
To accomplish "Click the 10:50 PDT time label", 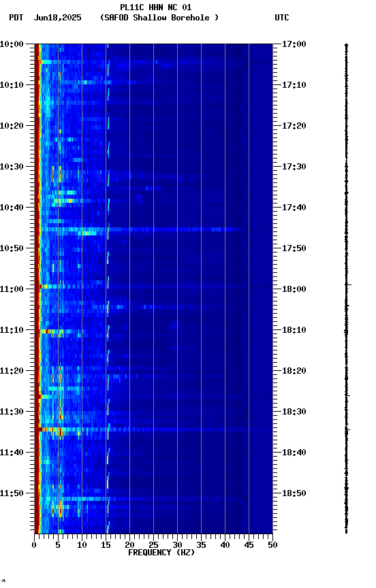I will pyautogui.click(x=12, y=248).
